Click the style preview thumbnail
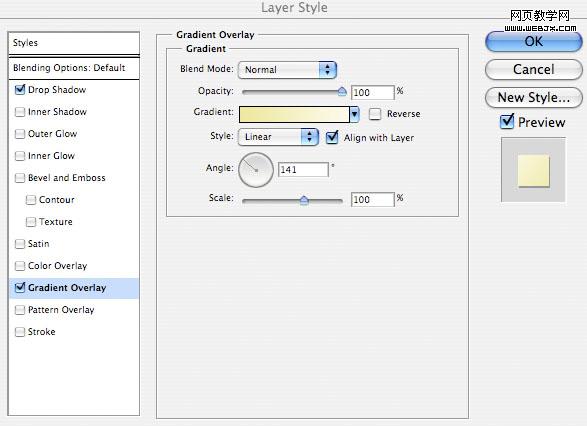 (533, 170)
